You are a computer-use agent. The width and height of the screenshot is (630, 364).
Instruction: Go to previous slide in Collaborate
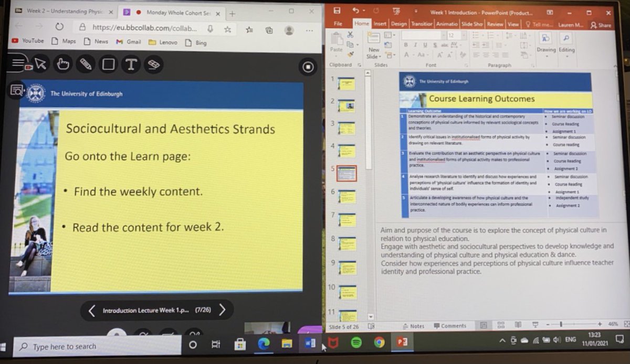click(92, 311)
